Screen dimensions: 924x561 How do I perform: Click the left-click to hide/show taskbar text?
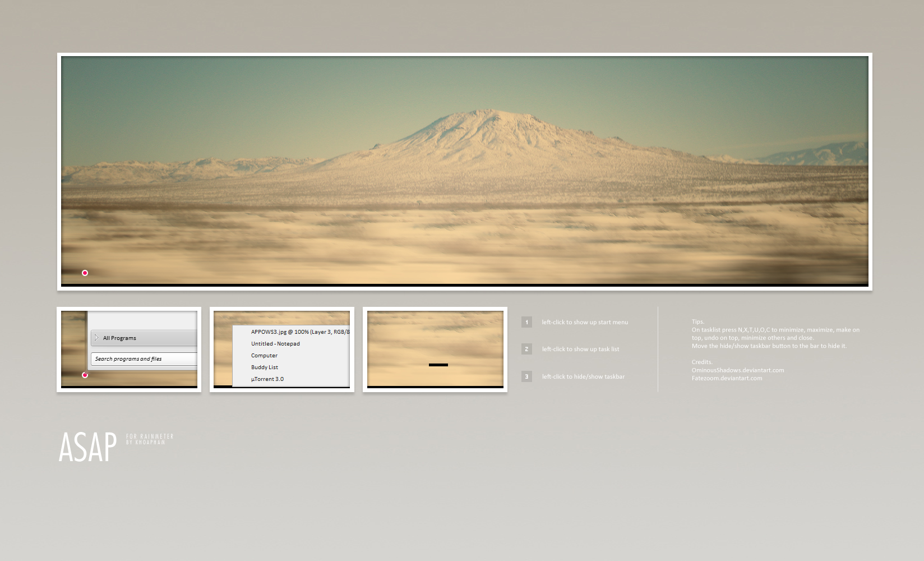point(583,376)
